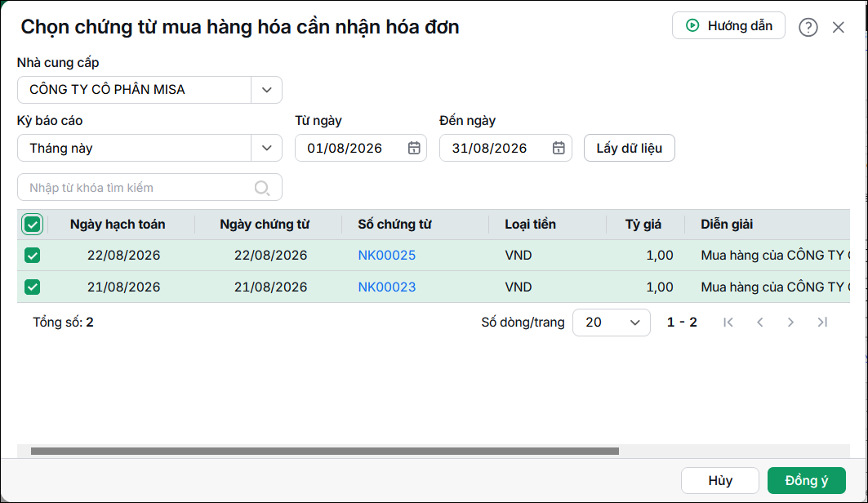Go to previous page arrow

[x=760, y=322]
